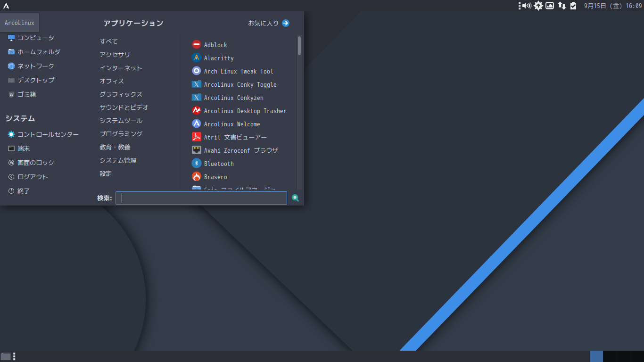644x362 pixels.
Task: Open Control Center (コントロールセンター)
Action: (43, 134)
